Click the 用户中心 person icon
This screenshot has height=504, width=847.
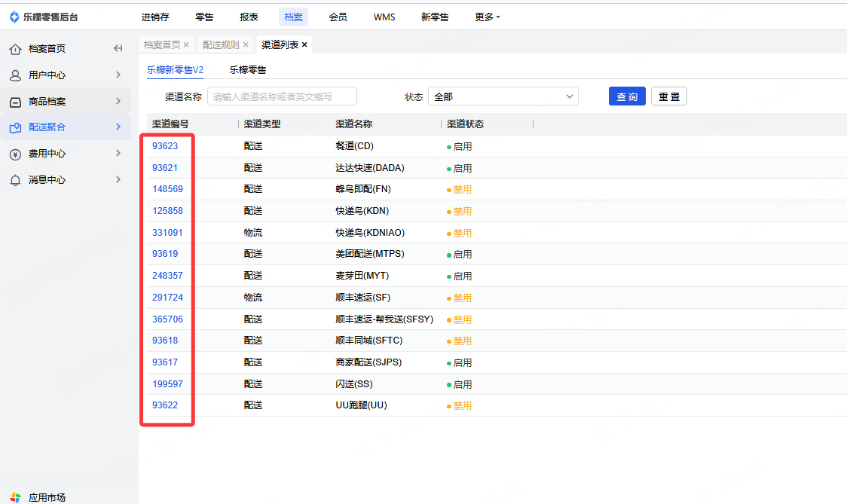tap(15, 75)
